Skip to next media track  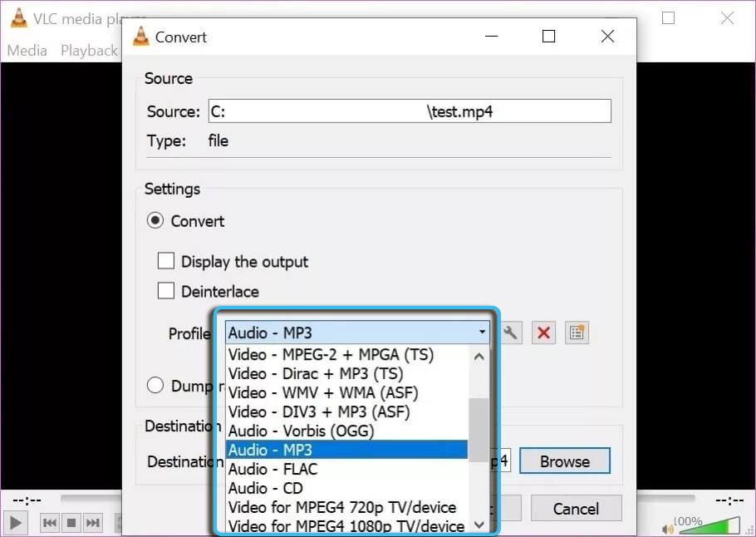[x=93, y=523]
